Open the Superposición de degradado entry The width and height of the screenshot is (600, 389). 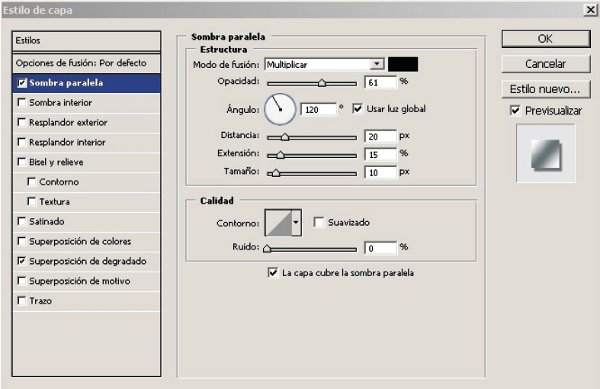[86, 261]
